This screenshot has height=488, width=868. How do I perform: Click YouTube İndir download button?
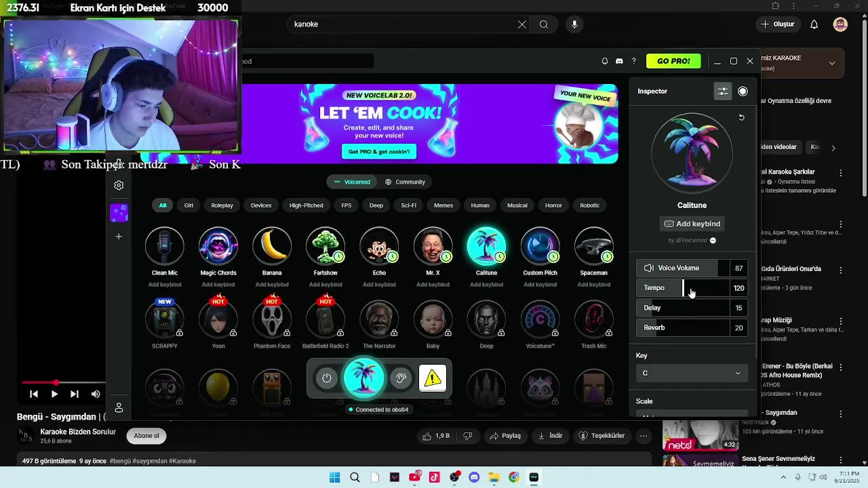[x=550, y=436]
